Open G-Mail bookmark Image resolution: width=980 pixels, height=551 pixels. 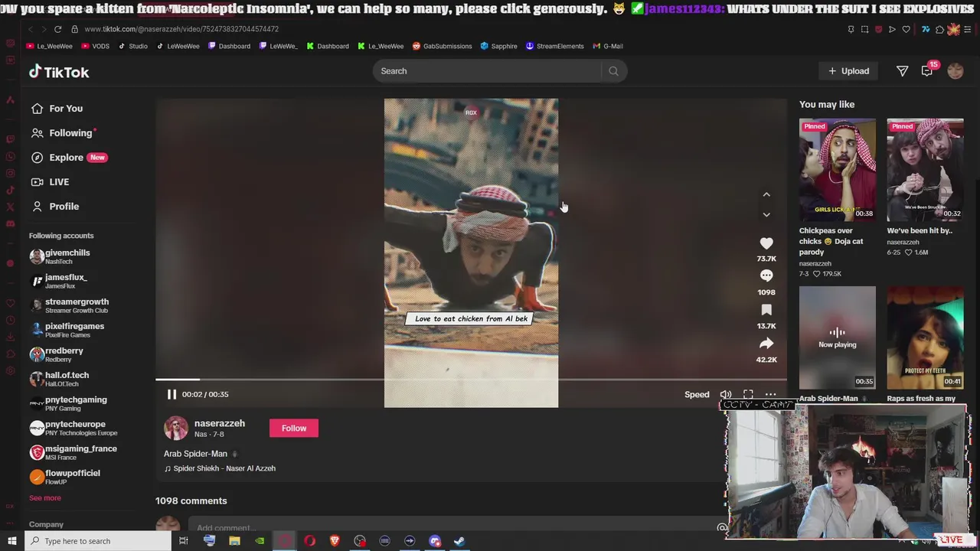click(x=608, y=46)
